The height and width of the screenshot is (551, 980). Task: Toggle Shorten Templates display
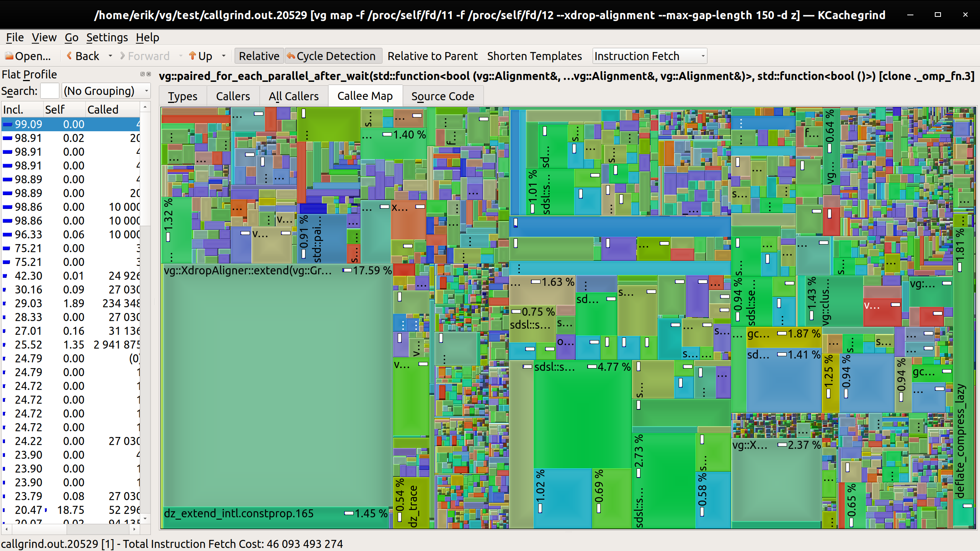[x=534, y=56]
